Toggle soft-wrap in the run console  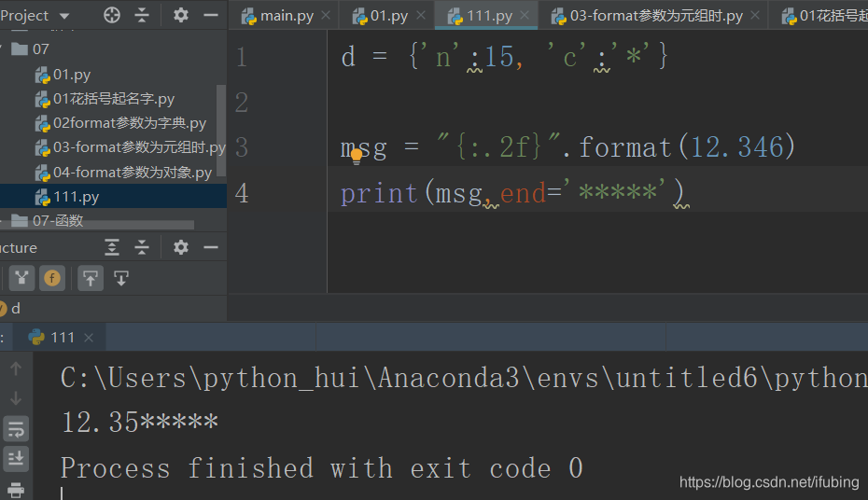point(16,429)
